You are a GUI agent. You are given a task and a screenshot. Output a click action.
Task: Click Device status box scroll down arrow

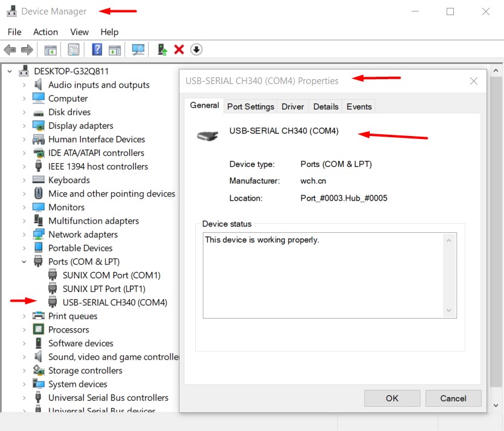click(449, 310)
